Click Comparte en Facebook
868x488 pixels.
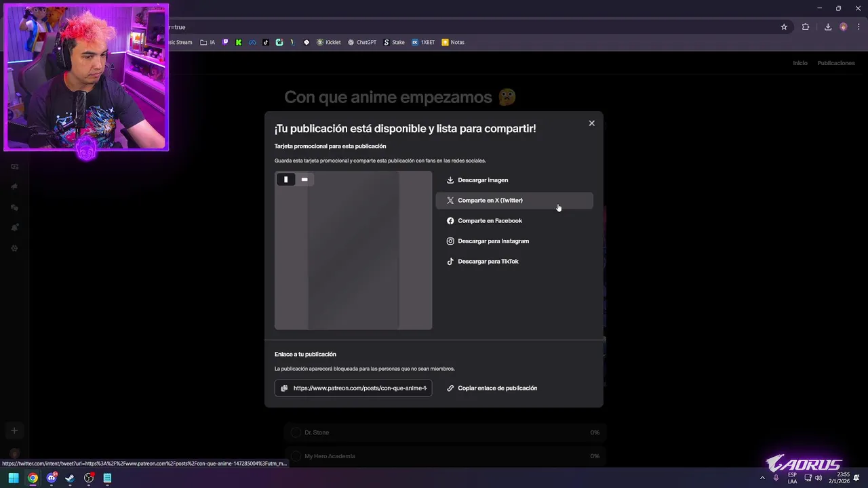point(514,221)
